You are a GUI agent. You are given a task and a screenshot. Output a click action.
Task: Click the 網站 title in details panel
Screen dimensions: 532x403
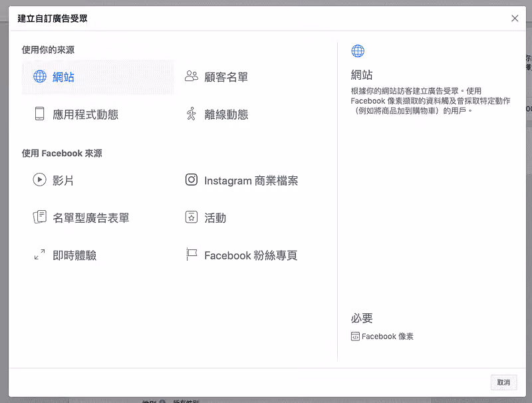[362, 74]
